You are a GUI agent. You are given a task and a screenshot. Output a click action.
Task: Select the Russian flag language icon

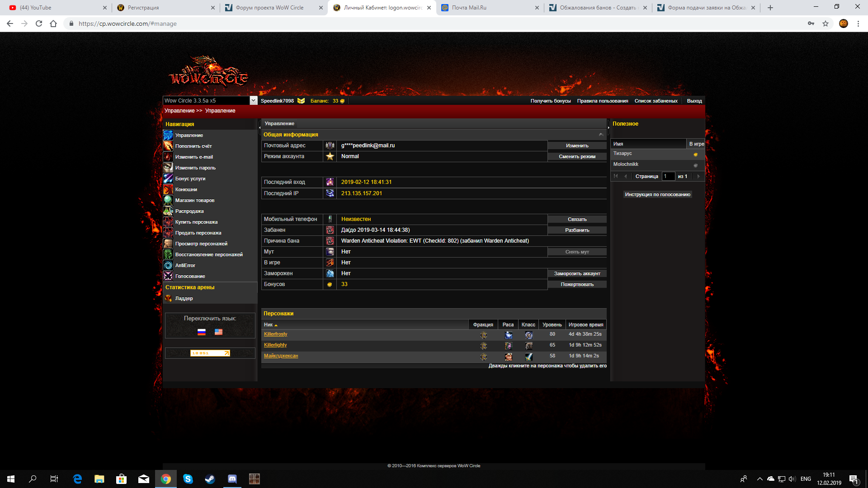click(202, 332)
